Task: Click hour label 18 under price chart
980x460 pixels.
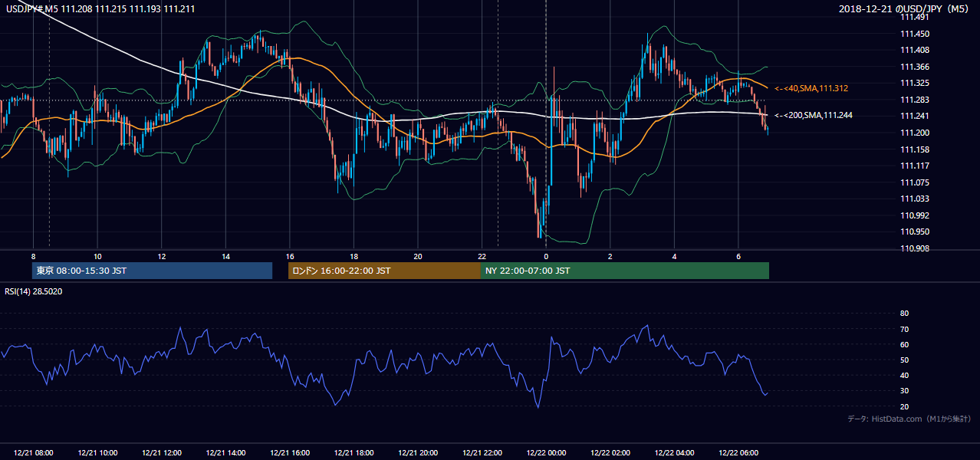Action: coord(354,256)
